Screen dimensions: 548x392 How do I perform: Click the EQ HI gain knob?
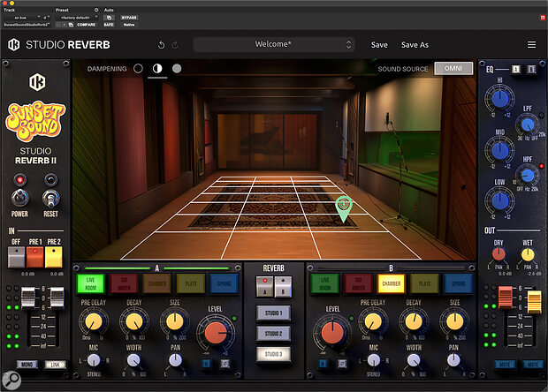pos(499,99)
